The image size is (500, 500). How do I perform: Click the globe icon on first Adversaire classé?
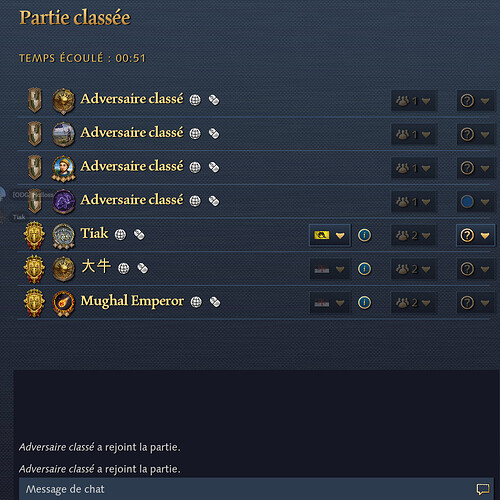[x=195, y=100]
